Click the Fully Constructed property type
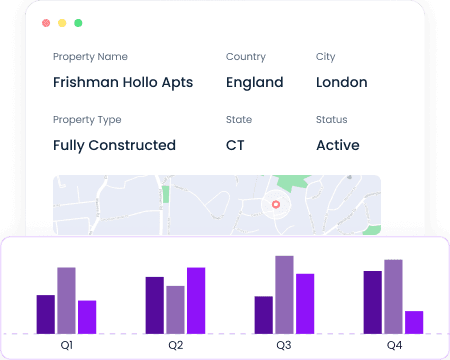Image resolution: width=450 pixels, height=360 pixels. (x=114, y=145)
